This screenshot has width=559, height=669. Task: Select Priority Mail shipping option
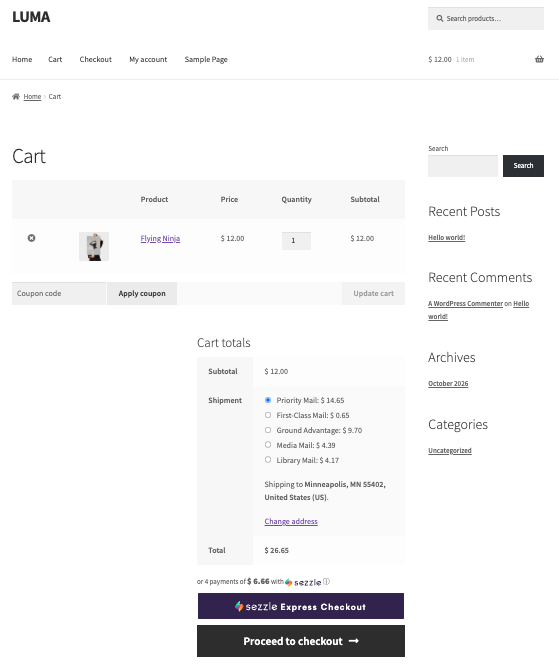[x=268, y=400]
